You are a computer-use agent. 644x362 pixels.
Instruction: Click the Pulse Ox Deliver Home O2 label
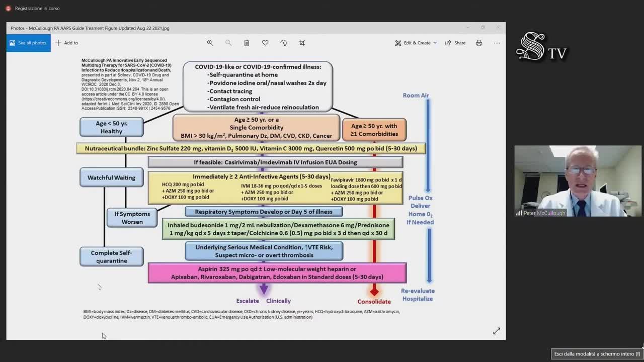420,210
